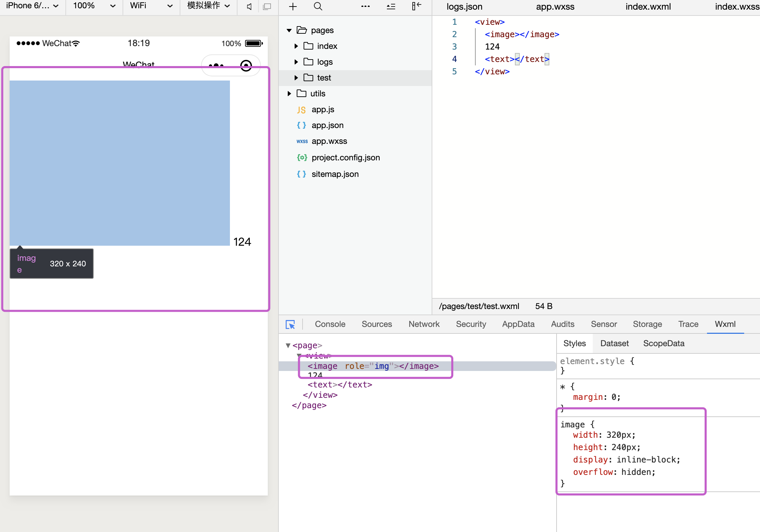Click the wxss icon beside app.wxss
The width and height of the screenshot is (760, 532).
click(x=302, y=141)
